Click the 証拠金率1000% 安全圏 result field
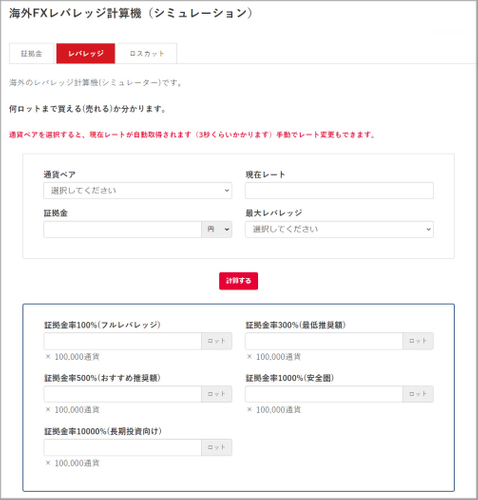The image size is (478, 500). (x=324, y=394)
